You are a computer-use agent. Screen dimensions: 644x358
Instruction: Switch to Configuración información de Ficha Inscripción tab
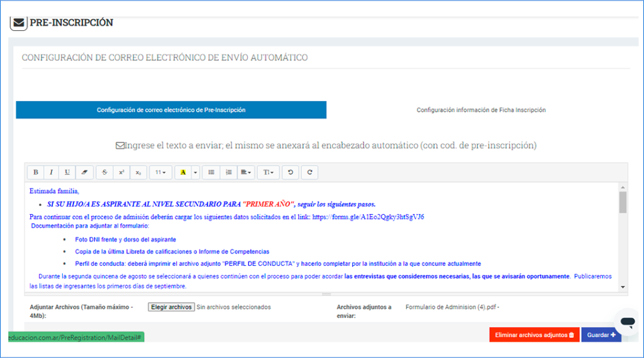coord(481,110)
